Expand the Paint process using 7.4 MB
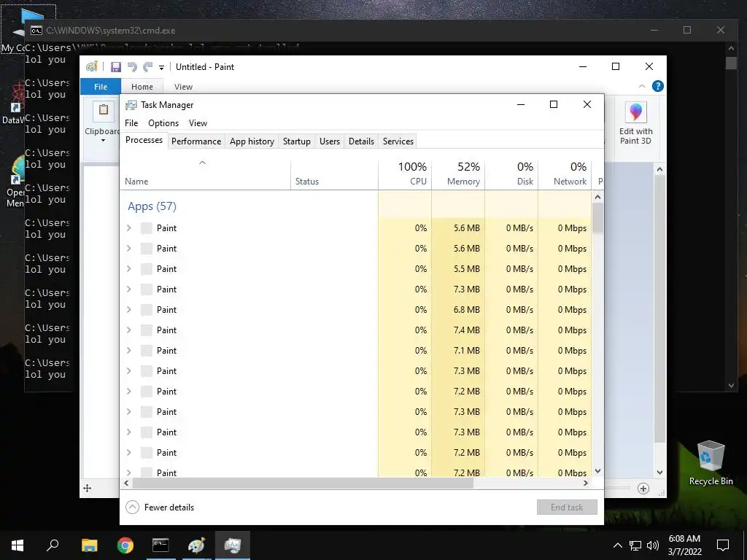 click(128, 330)
